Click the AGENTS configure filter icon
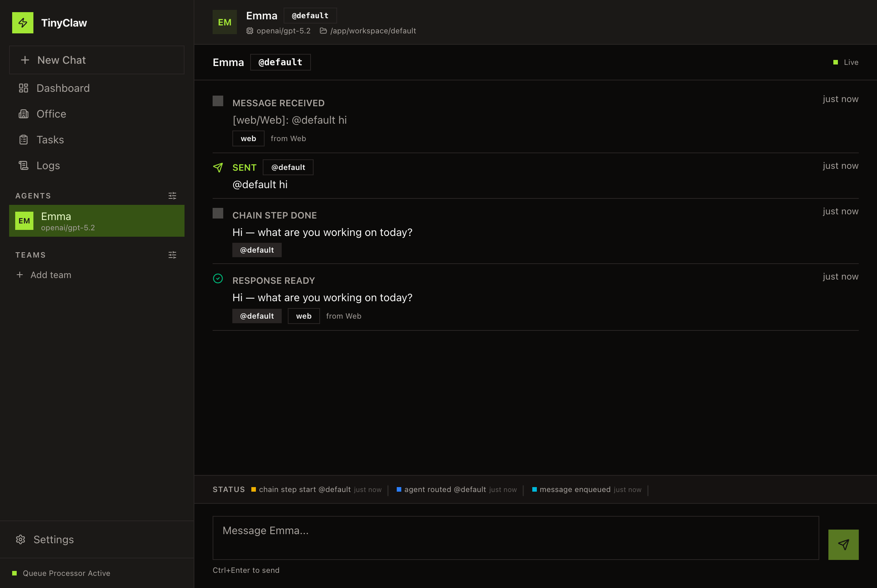 click(x=172, y=195)
